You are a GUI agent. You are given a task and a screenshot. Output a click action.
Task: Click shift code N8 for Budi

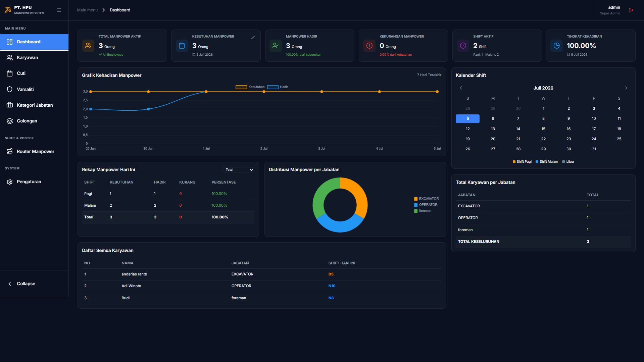point(331,298)
